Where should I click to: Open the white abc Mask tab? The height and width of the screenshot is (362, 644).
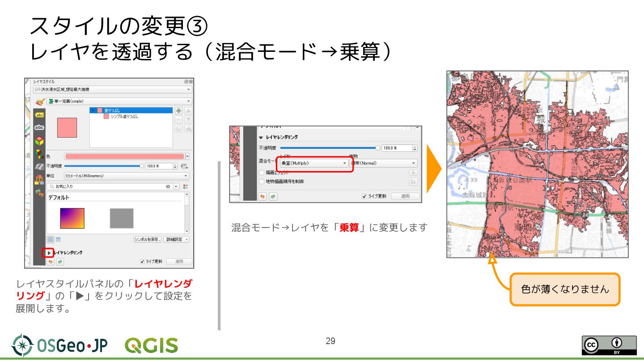click(x=39, y=127)
